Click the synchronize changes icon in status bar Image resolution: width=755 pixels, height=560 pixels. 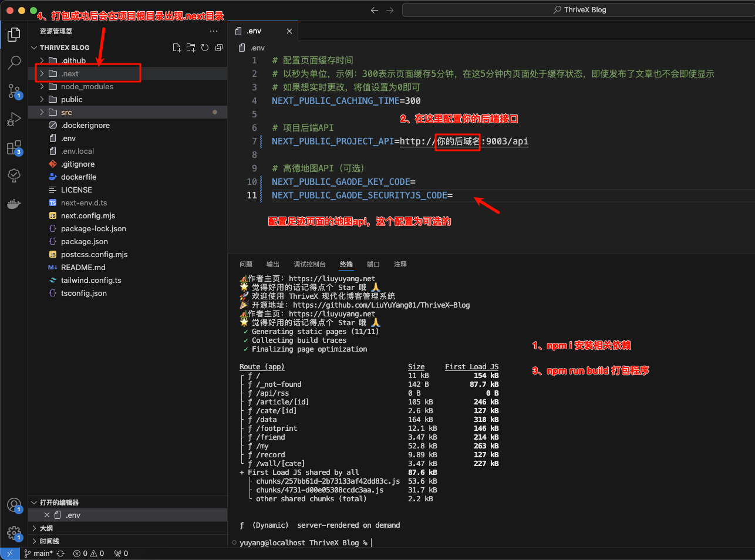[60, 553]
